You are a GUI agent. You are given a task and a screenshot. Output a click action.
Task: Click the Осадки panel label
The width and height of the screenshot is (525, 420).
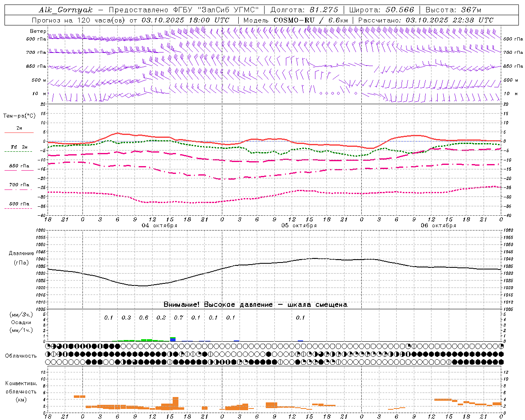click(x=21, y=322)
